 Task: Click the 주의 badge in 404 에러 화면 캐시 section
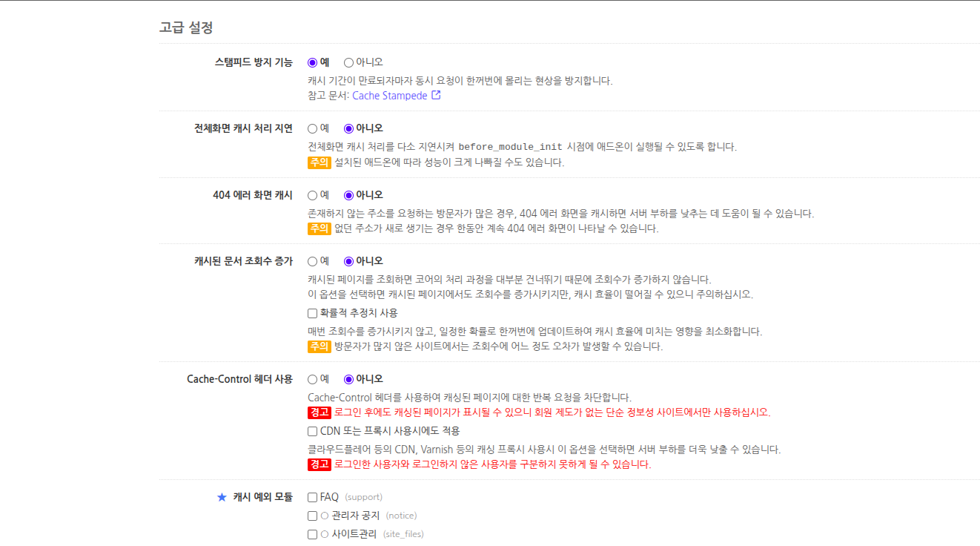[319, 229]
